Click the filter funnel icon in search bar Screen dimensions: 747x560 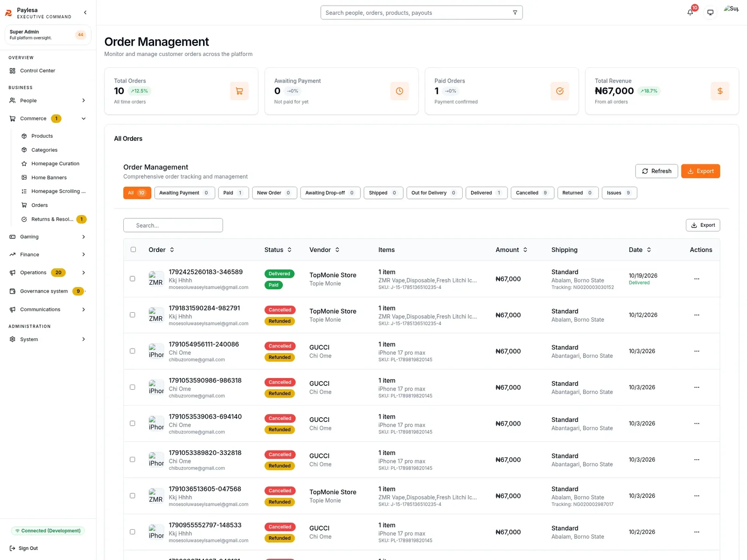[x=515, y=13]
